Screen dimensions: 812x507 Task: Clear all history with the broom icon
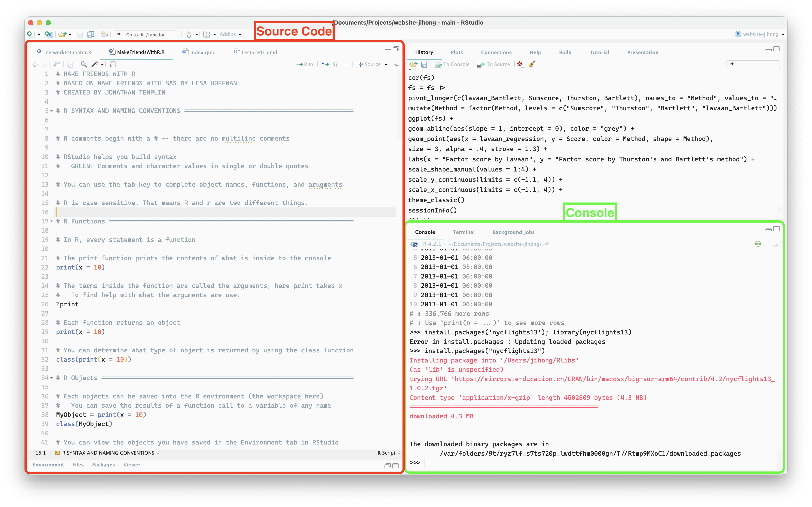531,64
